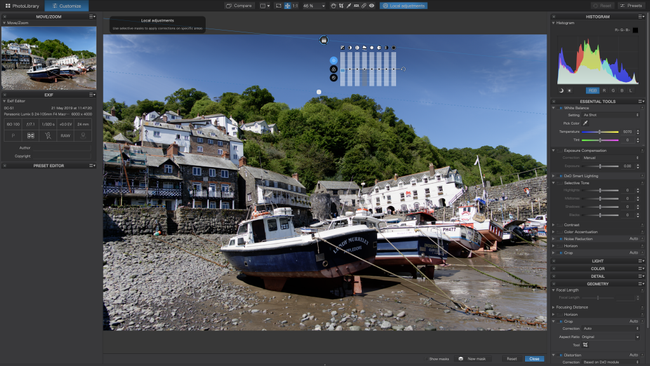The image size is (650, 366).
Task: Switch to the Customize tab
Action: pyautogui.click(x=66, y=6)
